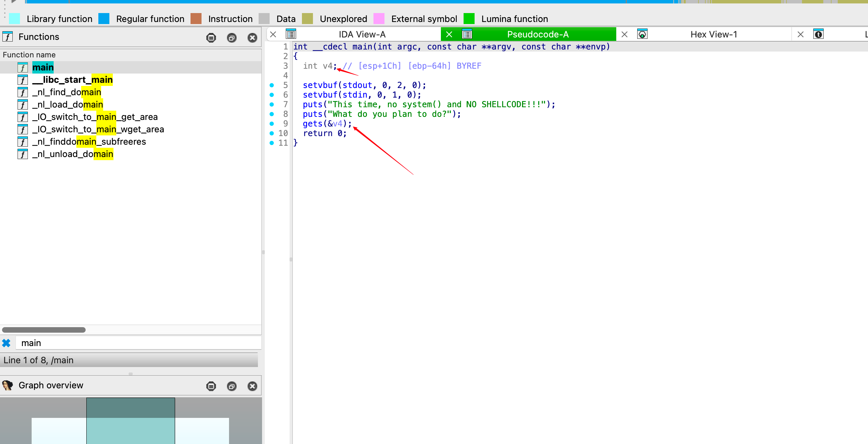The width and height of the screenshot is (868, 444).
Task: Click the Functions panel header icon
Action: click(x=8, y=36)
